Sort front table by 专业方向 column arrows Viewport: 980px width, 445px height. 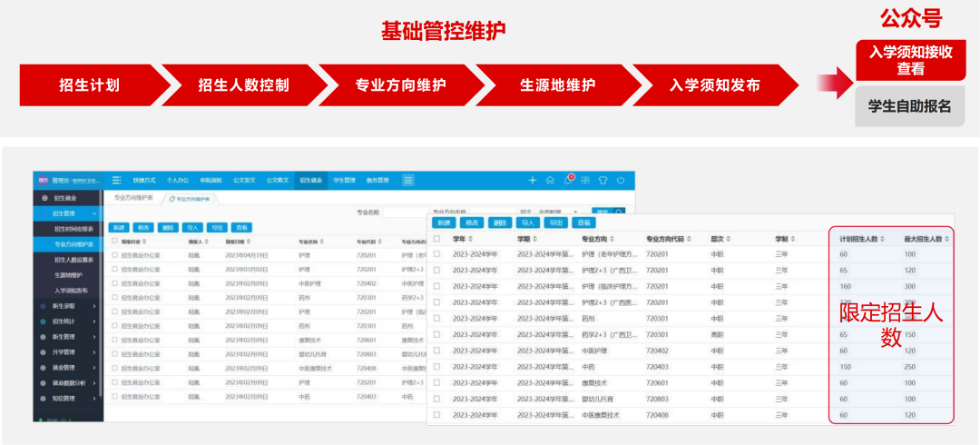click(x=612, y=239)
